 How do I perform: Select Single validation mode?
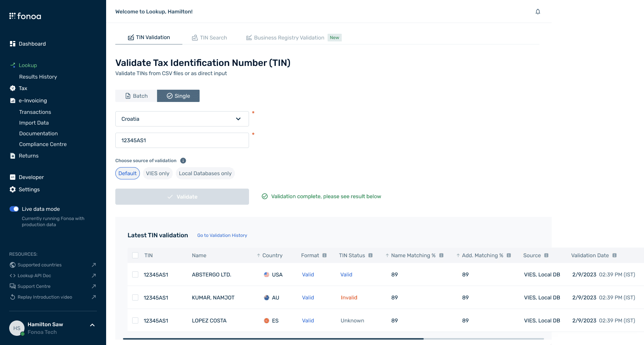pyautogui.click(x=178, y=96)
